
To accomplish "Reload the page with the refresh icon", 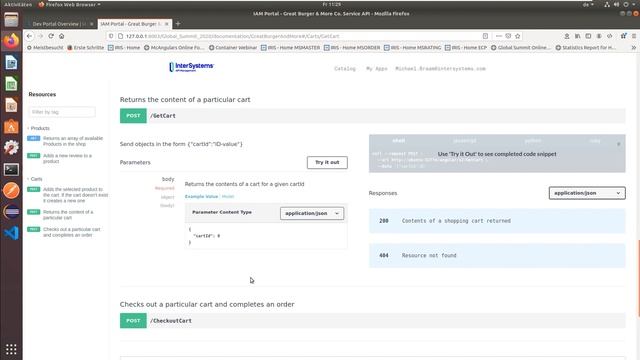I will [51, 36].
